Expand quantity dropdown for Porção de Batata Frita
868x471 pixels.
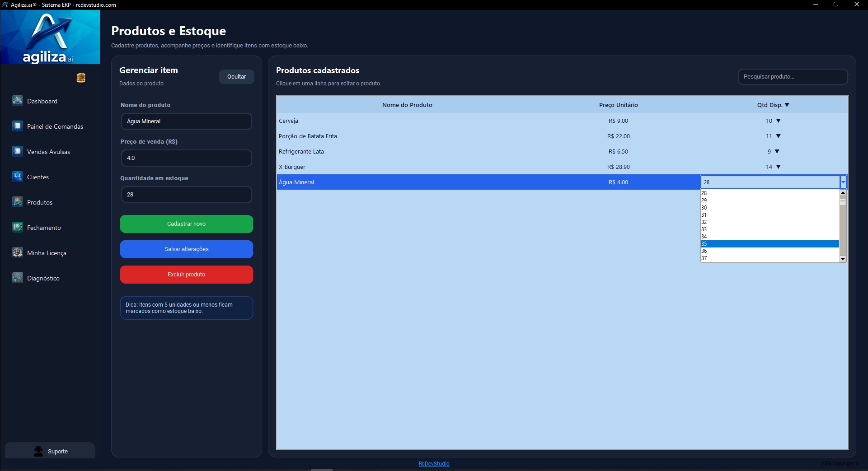point(779,136)
